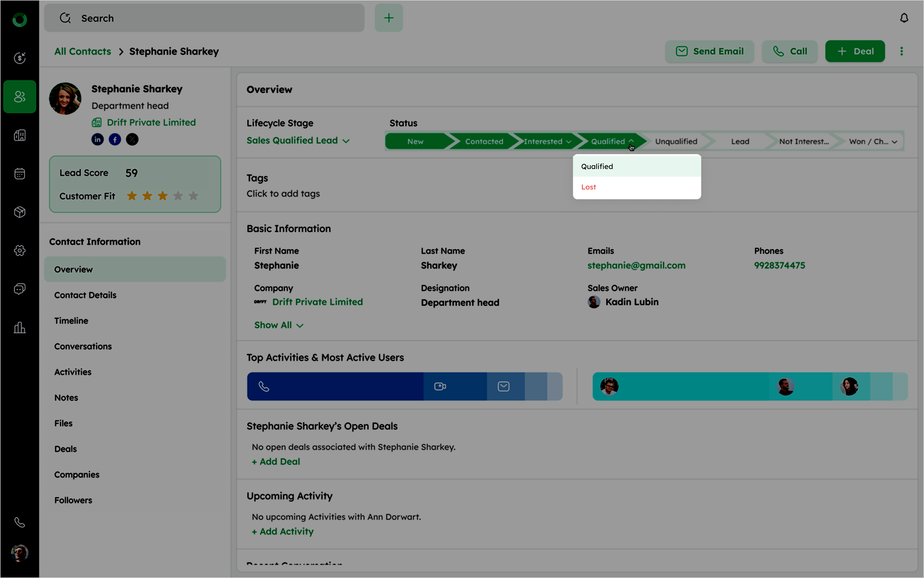Click the Send Email button

tap(709, 51)
